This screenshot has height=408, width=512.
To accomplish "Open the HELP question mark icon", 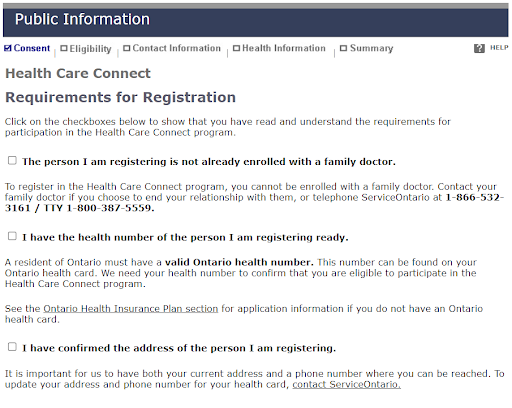I will [479, 48].
